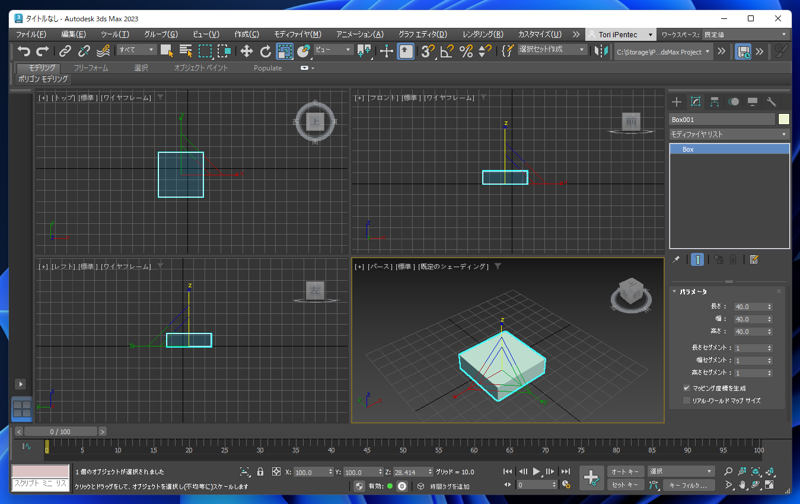Uncheck マッピング座標を生成 checkbox
Image resolution: width=800 pixels, height=504 pixels.
[x=687, y=388]
